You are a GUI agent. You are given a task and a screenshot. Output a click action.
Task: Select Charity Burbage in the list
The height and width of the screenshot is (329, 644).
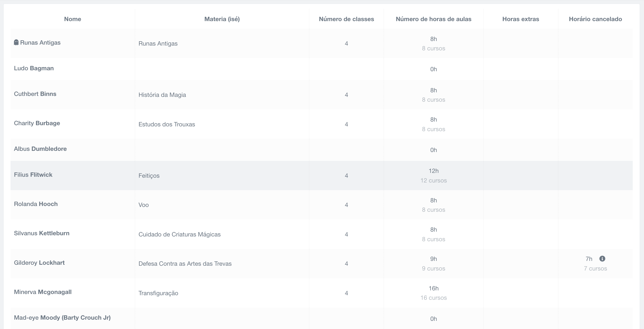tap(37, 123)
